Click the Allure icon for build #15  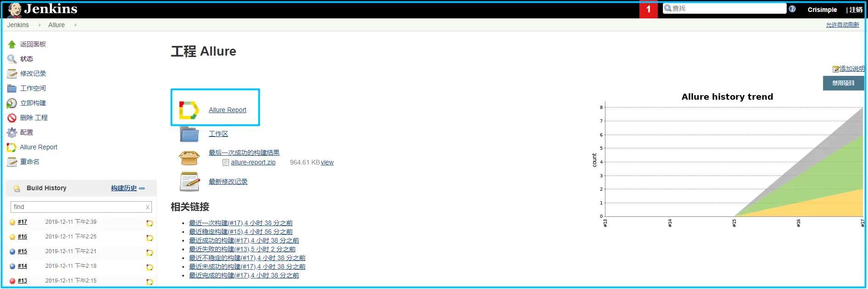coord(150,253)
